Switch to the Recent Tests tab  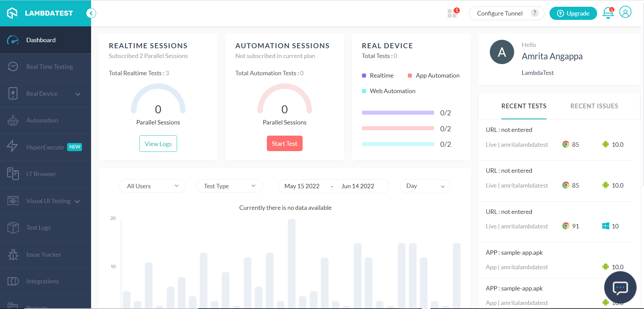tap(524, 106)
